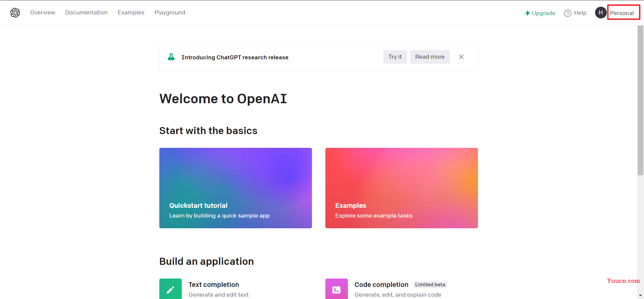Open the Quickstart tutorial card

(235, 188)
